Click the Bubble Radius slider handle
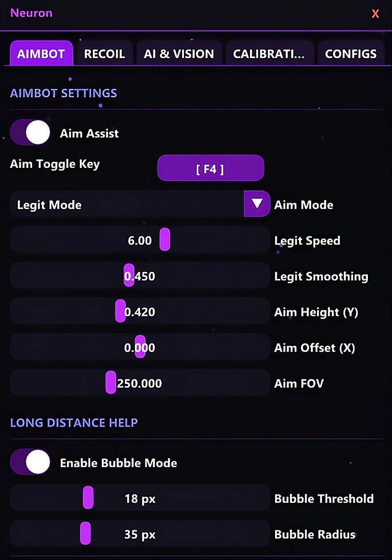Image resolution: width=392 pixels, height=560 pixels. (85, 533)
